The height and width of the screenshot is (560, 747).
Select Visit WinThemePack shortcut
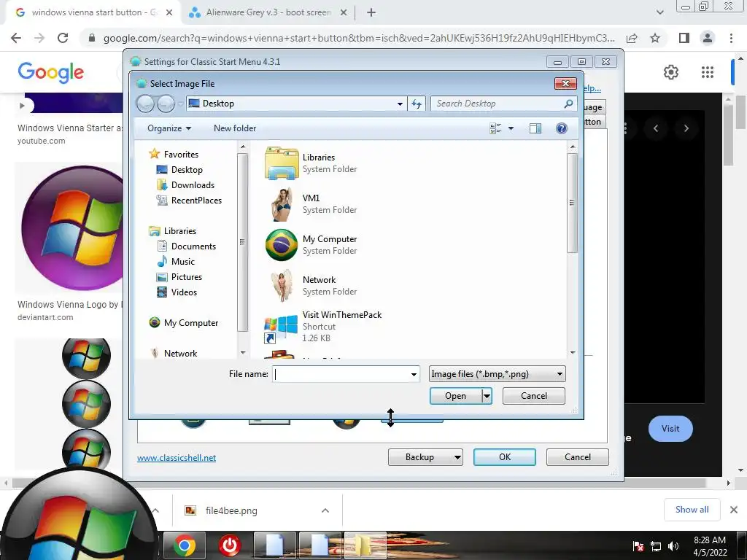click(323, 326)
